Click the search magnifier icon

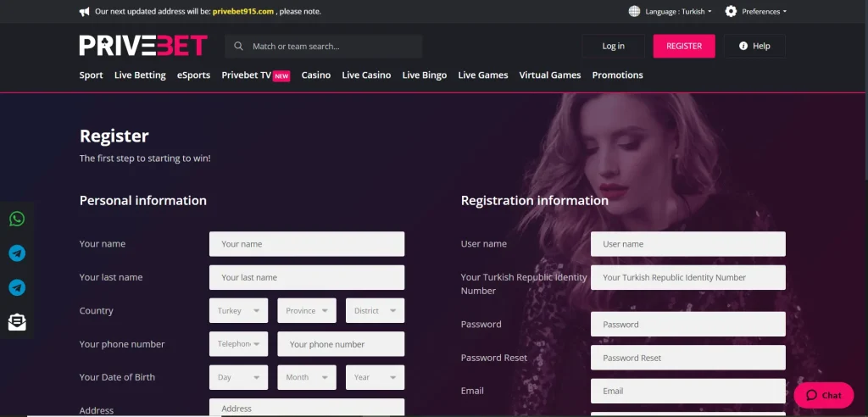pyautogui.click(x=238, y=46)
